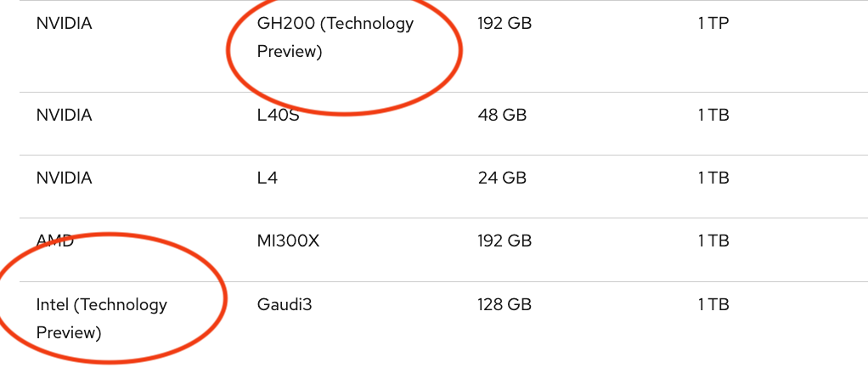Viewport: 868px width, 368px height.
Task: Select the MI300X accelerator cell
Action: tap(288, 241)
